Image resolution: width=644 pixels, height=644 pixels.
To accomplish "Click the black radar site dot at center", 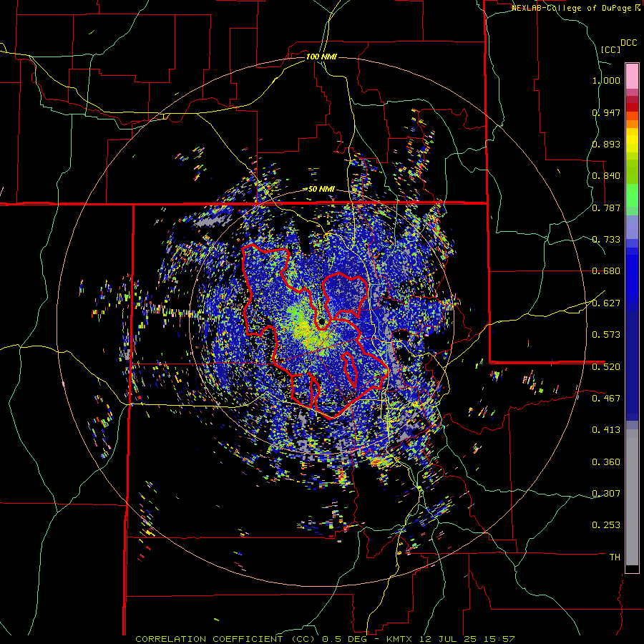I will 321,321.
